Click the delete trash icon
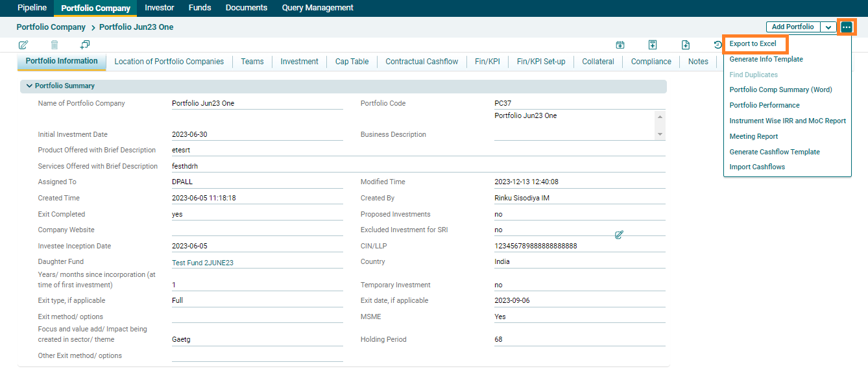The width and height of the screenshot is (868, 371). point(54,45)
